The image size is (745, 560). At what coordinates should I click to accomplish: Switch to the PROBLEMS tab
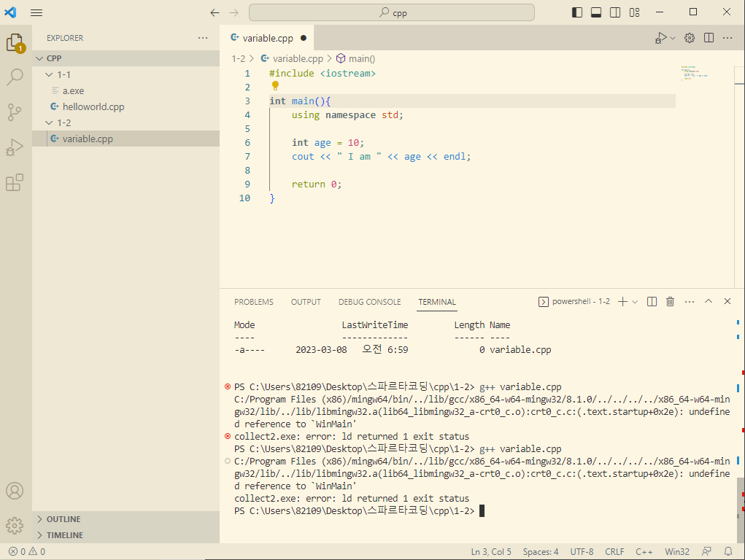(254, 302)
